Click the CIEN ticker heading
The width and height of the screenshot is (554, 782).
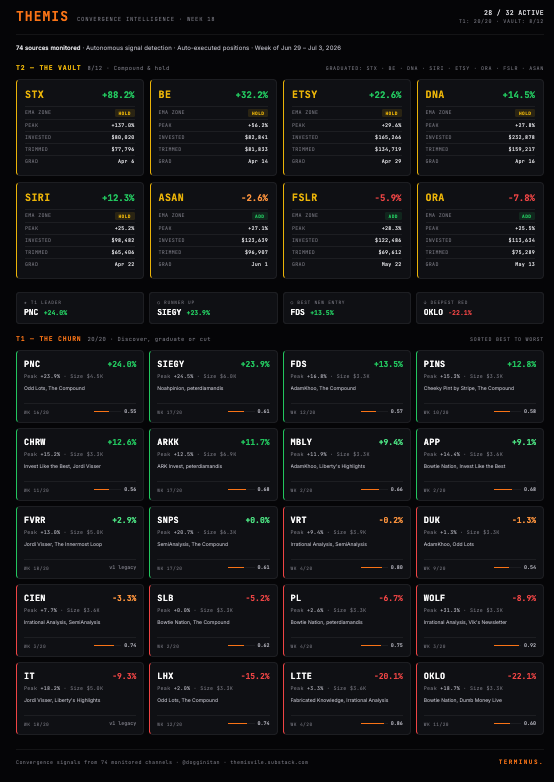(x=35, y=598)
